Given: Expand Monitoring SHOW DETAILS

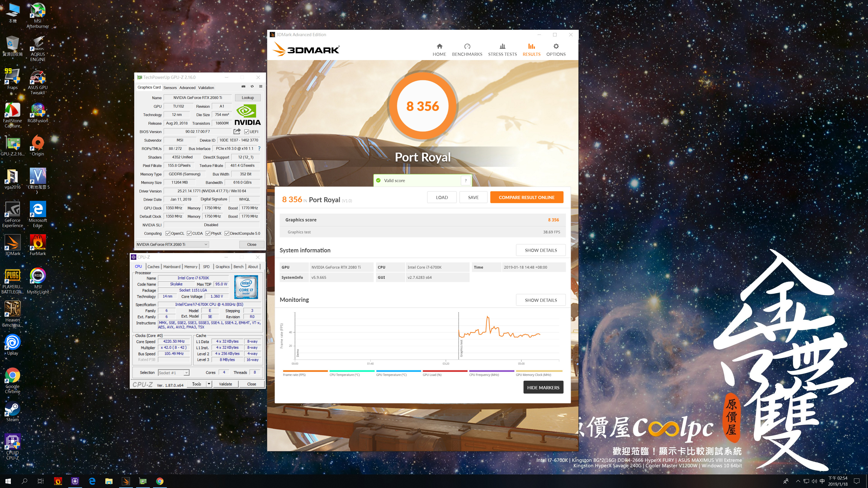Looking at the screenshot, I should coord(540,300).
